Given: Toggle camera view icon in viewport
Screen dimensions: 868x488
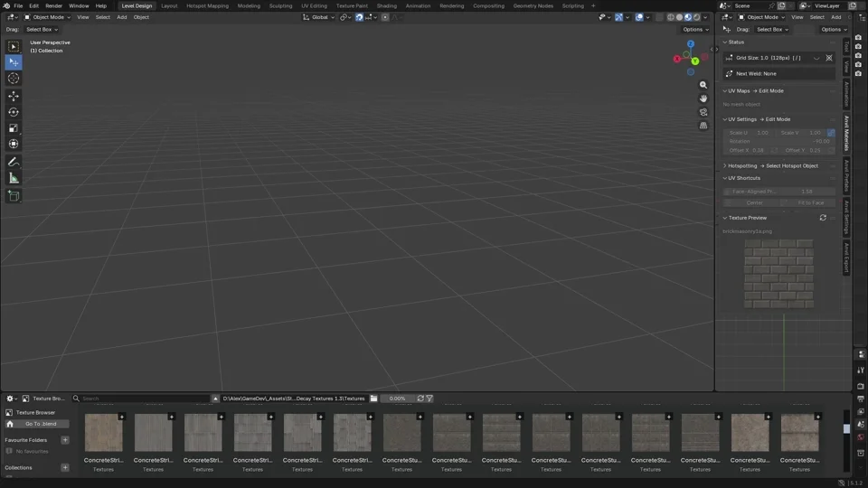Looking at the screenshot, I should click(x=703, y=112).
